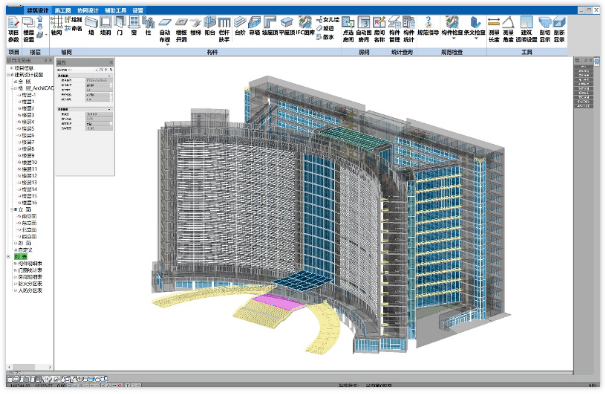
Task: Close the 属性 properties panel
Action: (111, 62)
